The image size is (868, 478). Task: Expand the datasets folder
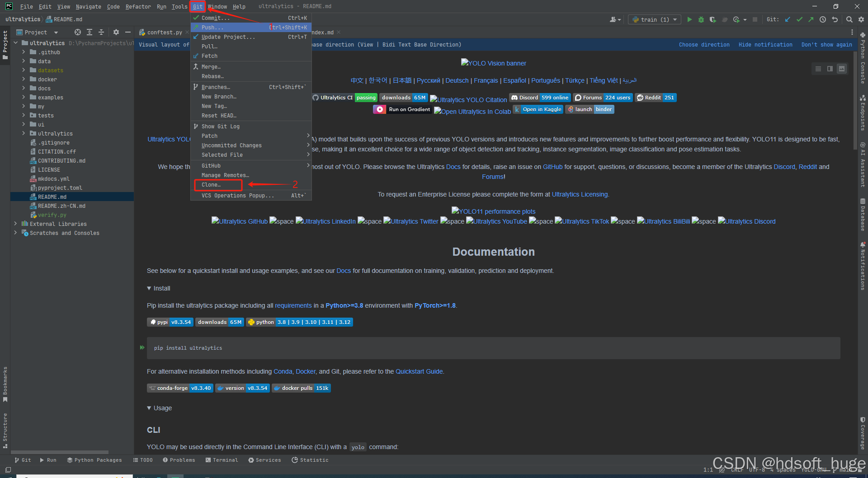click(x=24, y=70)
